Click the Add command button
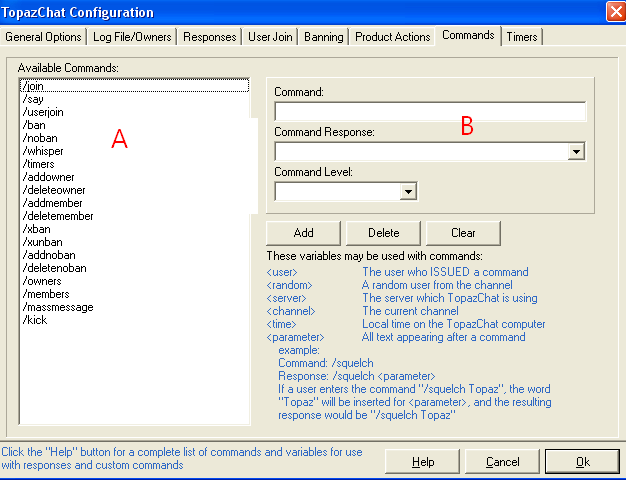Viewport: 626px width, 480px height. [303, 233]
